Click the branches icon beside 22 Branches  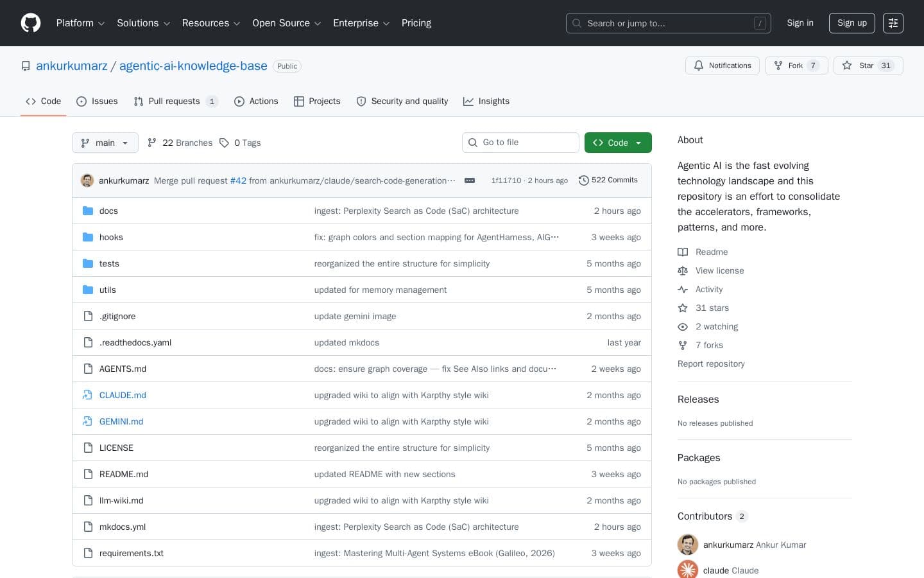point(152,143)
